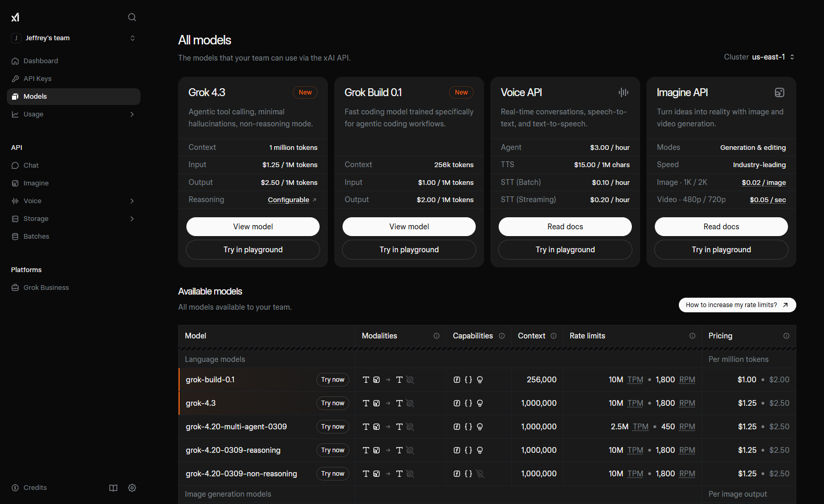This screenshot has width=824, height=504.
Task: Click the New badge on Grok Build 0.1
Action: click(x=461, y=92)
